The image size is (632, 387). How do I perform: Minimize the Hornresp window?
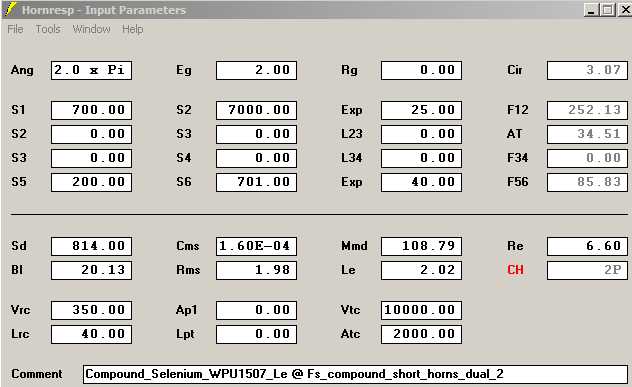(x=590, y=10)
